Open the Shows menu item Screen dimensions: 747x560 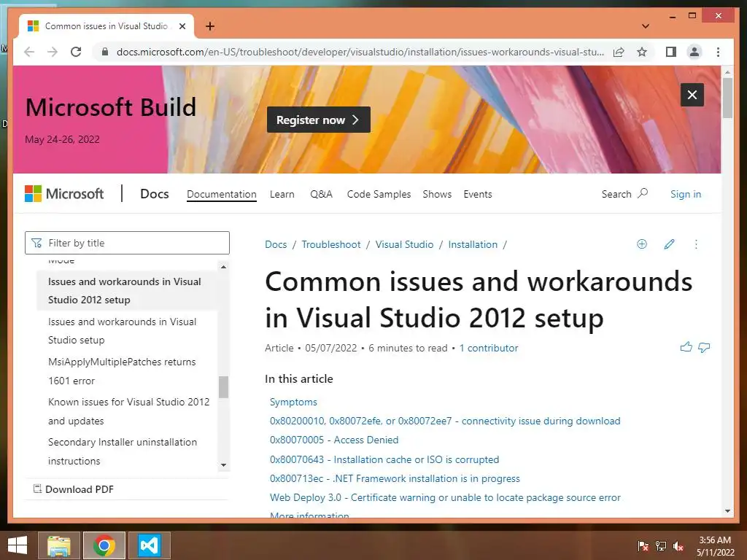pos(437,194)
